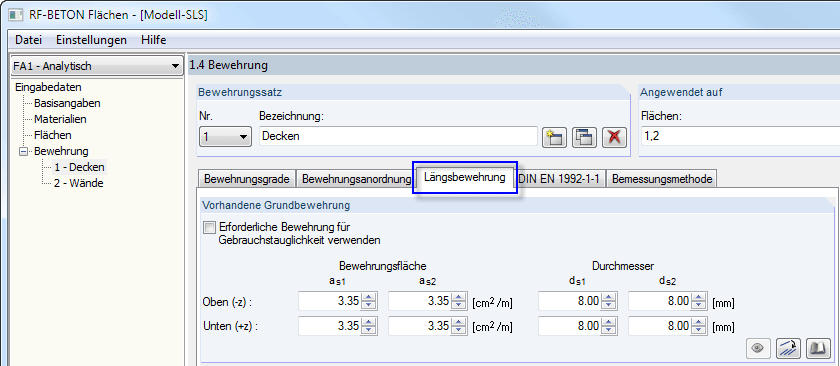Click the Flächen field containing 1,2

[x=740, y=137]
